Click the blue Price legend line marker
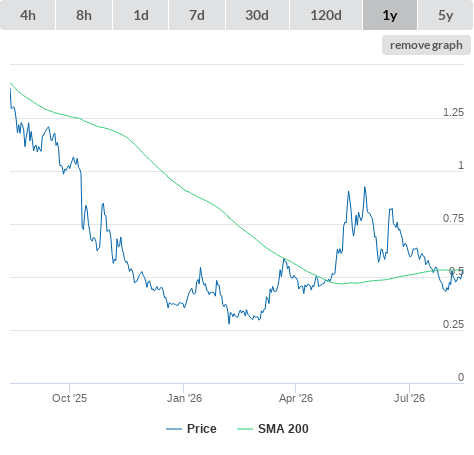474x455 pixels. coord(174,429)
